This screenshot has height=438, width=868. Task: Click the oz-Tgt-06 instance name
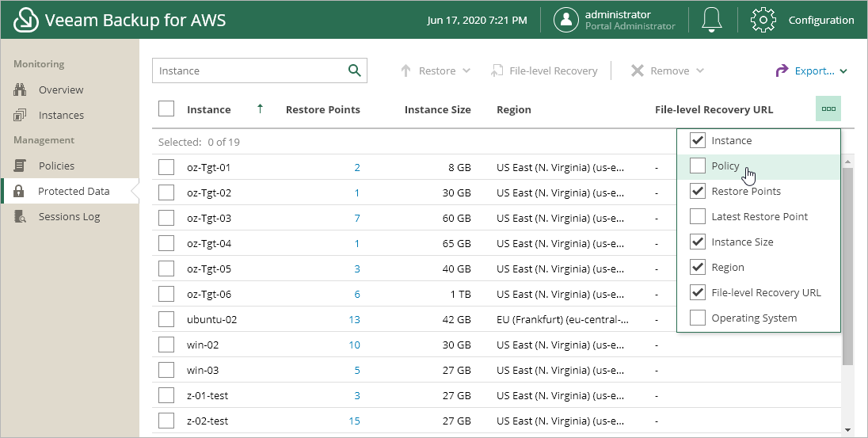209,294
